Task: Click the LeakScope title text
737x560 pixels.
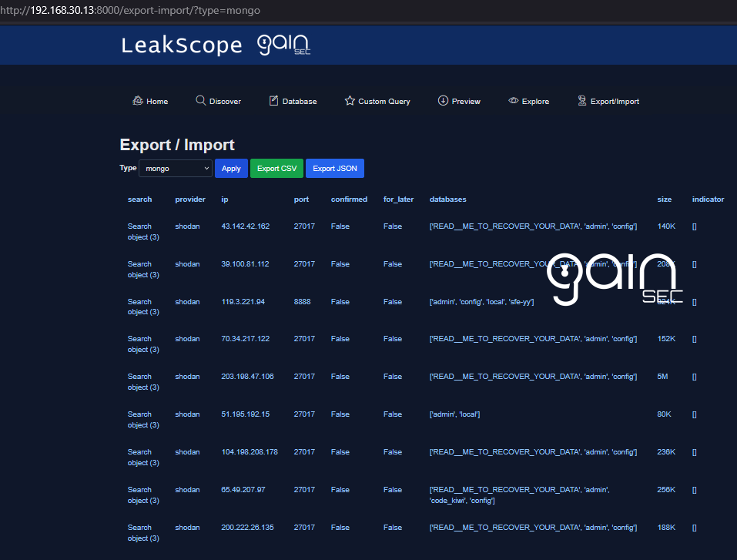Action: 181,45
